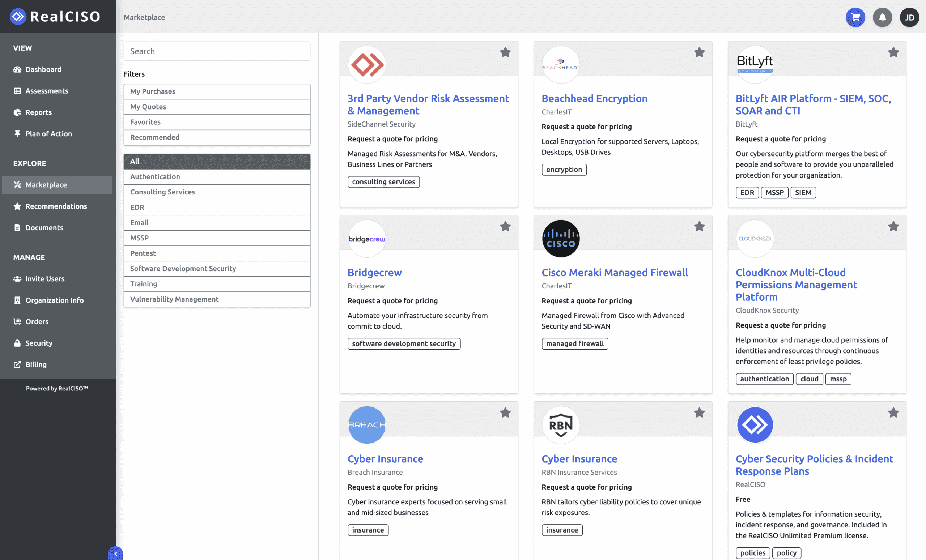Click the encryption tag
The width and height of the screenshot is (926, 560).
(564, 170)
